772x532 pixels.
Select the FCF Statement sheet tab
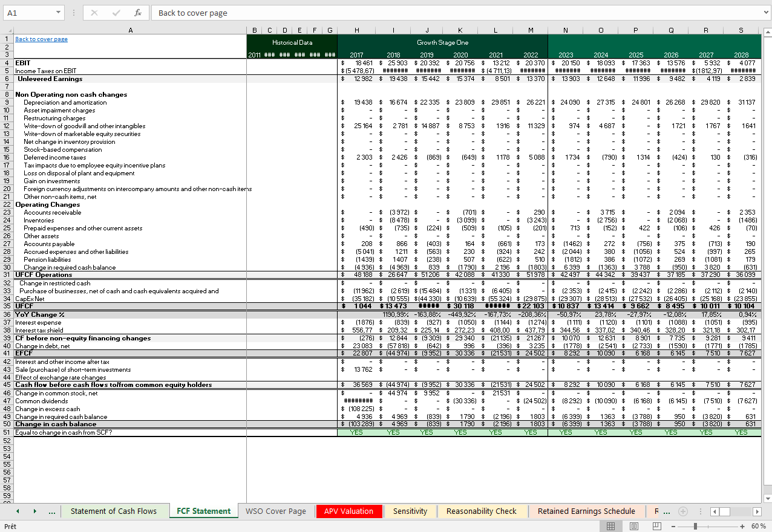pyautogui.click(x=203, y=511)
